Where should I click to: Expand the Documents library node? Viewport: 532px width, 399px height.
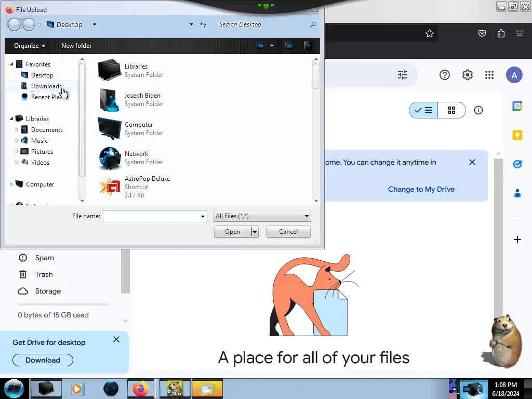17,129
